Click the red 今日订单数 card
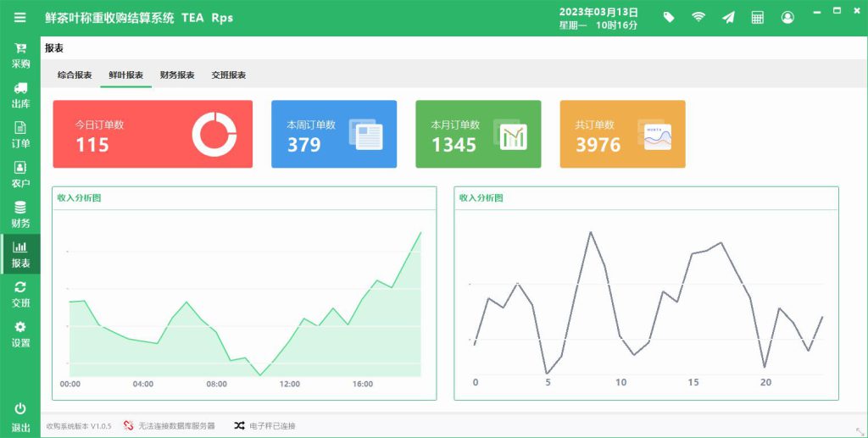868x438 pixels. coord(153,134)
